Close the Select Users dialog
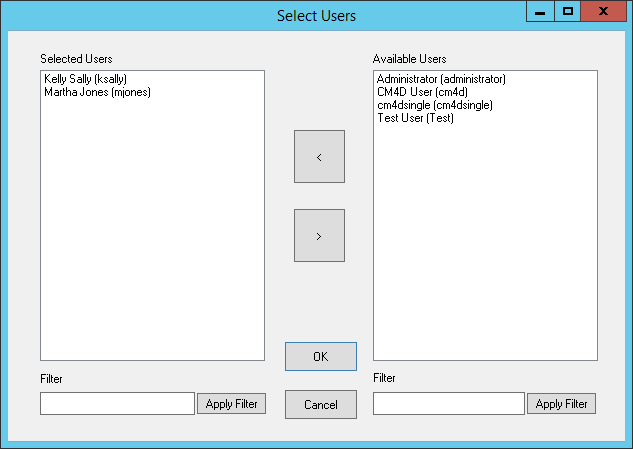633x449 pixels. [604, 12]
